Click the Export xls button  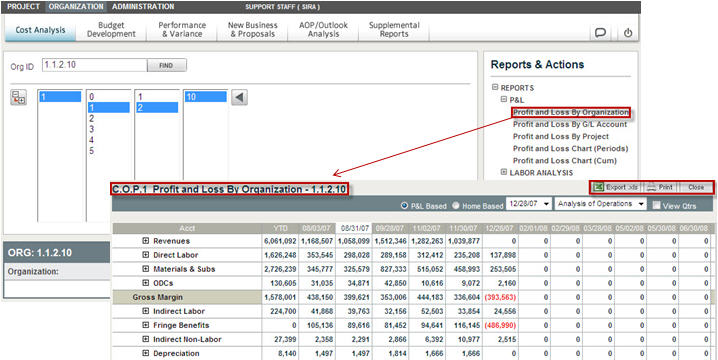click(616, 187)
